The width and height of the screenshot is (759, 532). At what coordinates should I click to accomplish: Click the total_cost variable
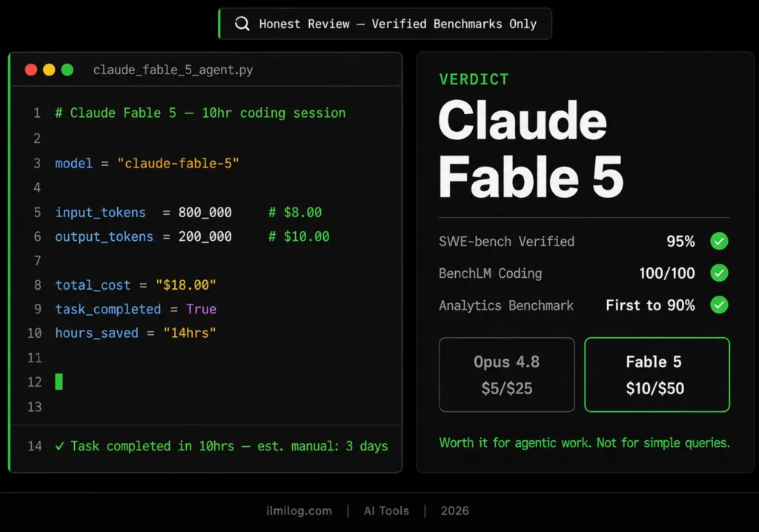click(93, 285)
